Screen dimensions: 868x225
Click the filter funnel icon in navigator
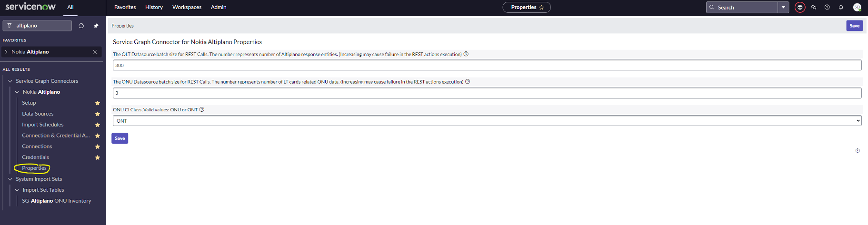pyautogui.click(x=10, y=26)
